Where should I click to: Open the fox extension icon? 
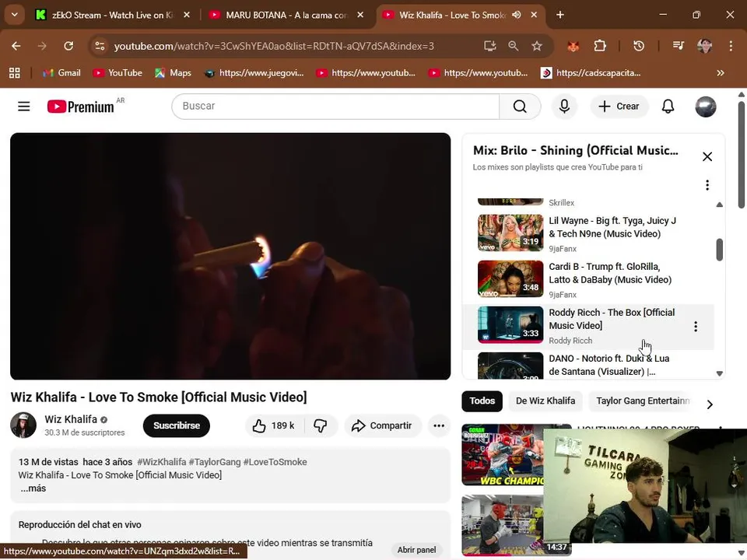click(x=573, y=46)
